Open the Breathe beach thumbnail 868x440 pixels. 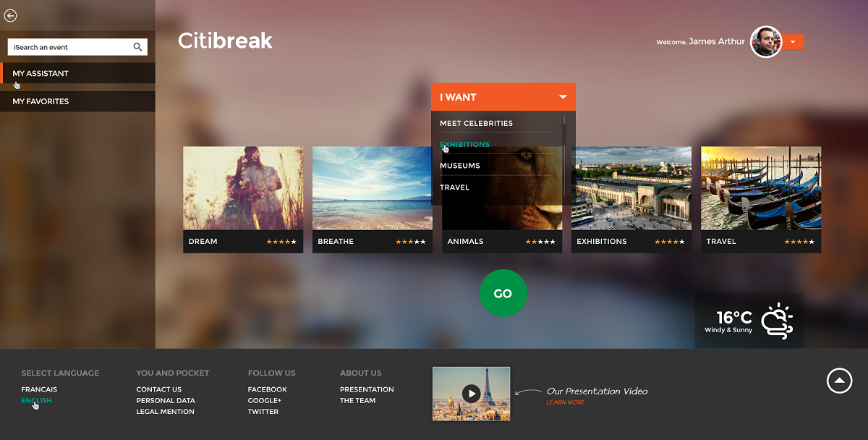coord(372,188)
